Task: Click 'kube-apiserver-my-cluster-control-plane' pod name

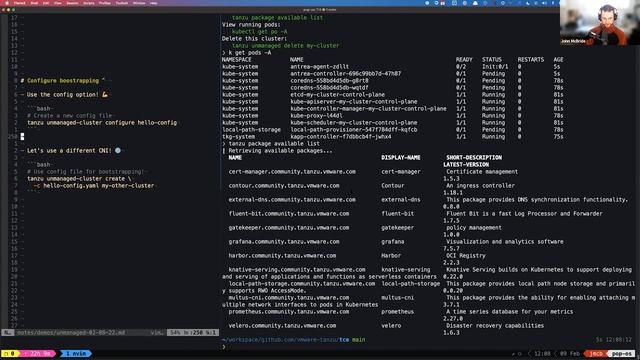Action: (354, 102)
